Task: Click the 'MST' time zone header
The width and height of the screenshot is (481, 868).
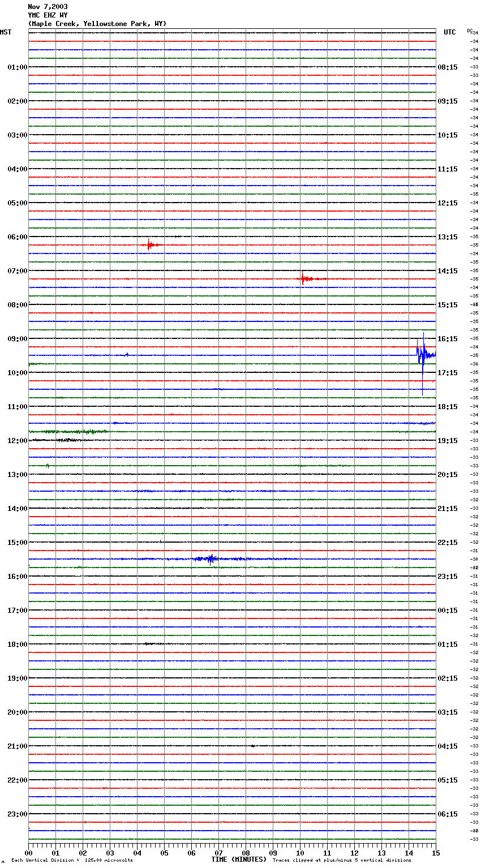Action: pos(6,32)
